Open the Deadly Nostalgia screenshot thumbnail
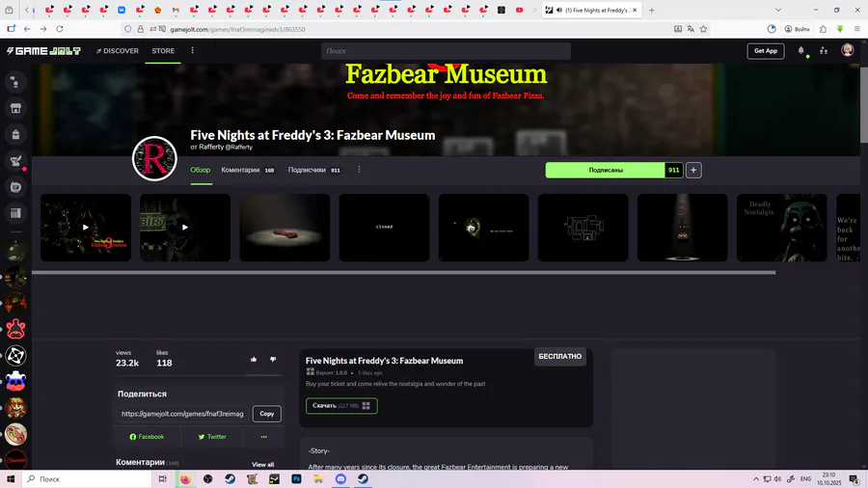Image resolution: width=868 pixels, height=488 pixels. (x=781, y=228)
